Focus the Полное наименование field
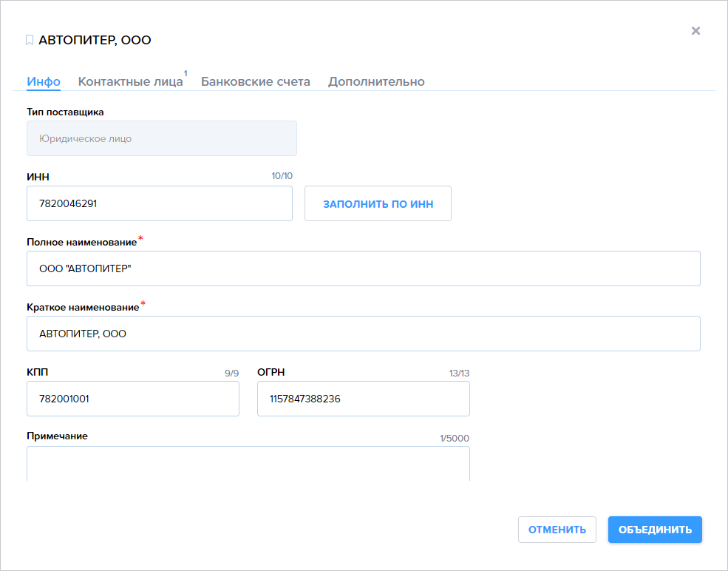The width and height of the screenshot is (728, 571). (x=364, y=268)
